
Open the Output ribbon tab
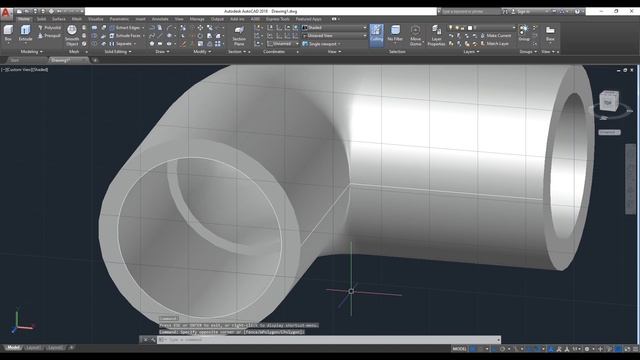[x=217, y=19]
